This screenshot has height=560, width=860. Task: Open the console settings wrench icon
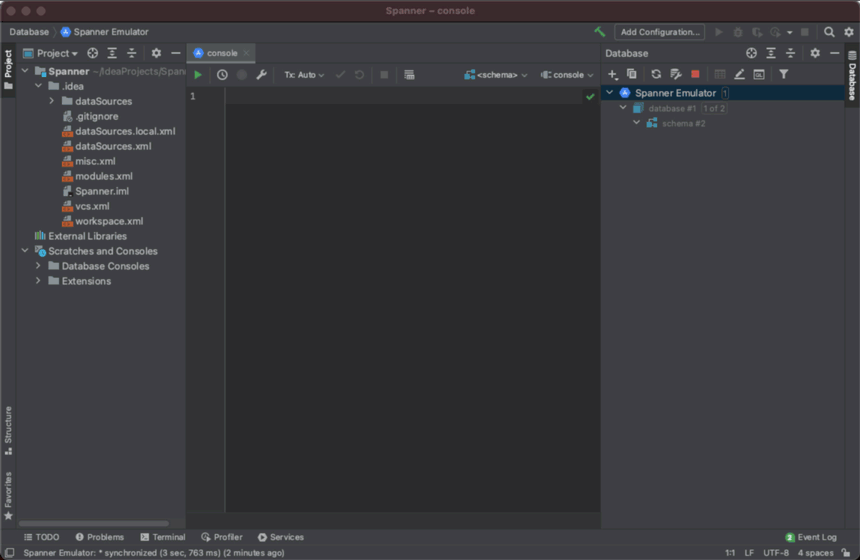tap(261, 75)
